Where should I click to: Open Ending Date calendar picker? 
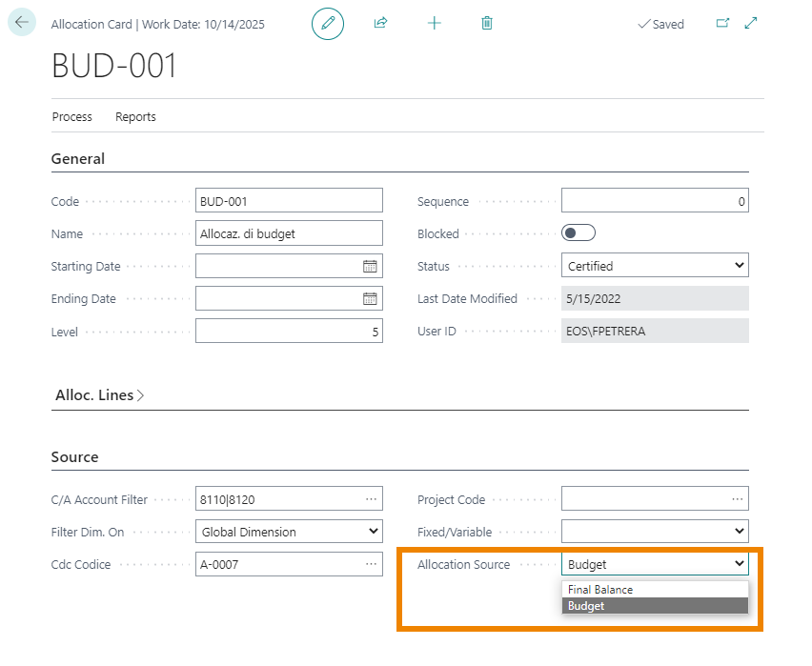pyautogui.click(x=370, y=299)
